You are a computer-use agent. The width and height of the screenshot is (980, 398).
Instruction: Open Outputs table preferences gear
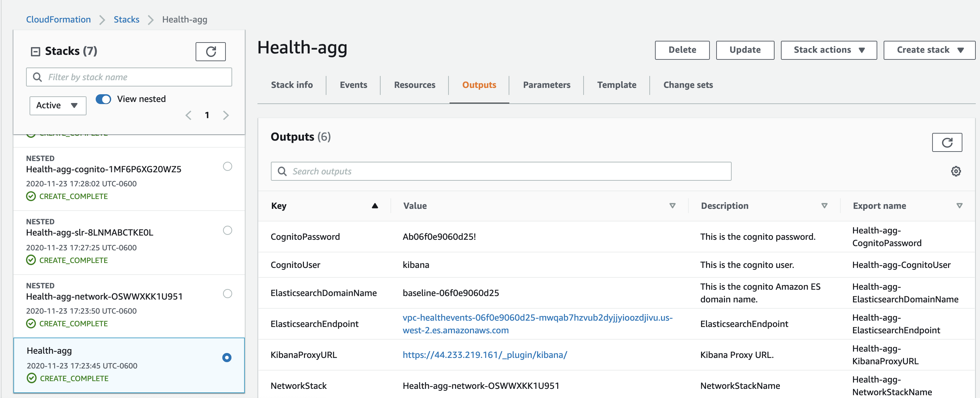point(956,172)
